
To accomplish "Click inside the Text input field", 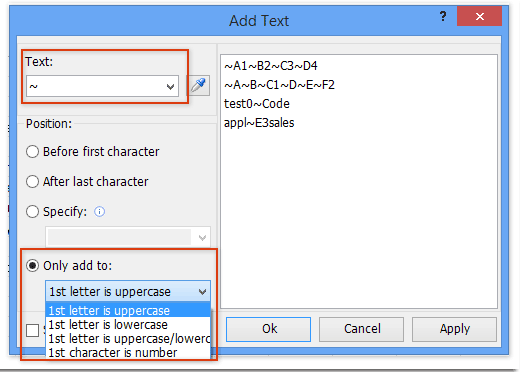I will pos(95,87).
